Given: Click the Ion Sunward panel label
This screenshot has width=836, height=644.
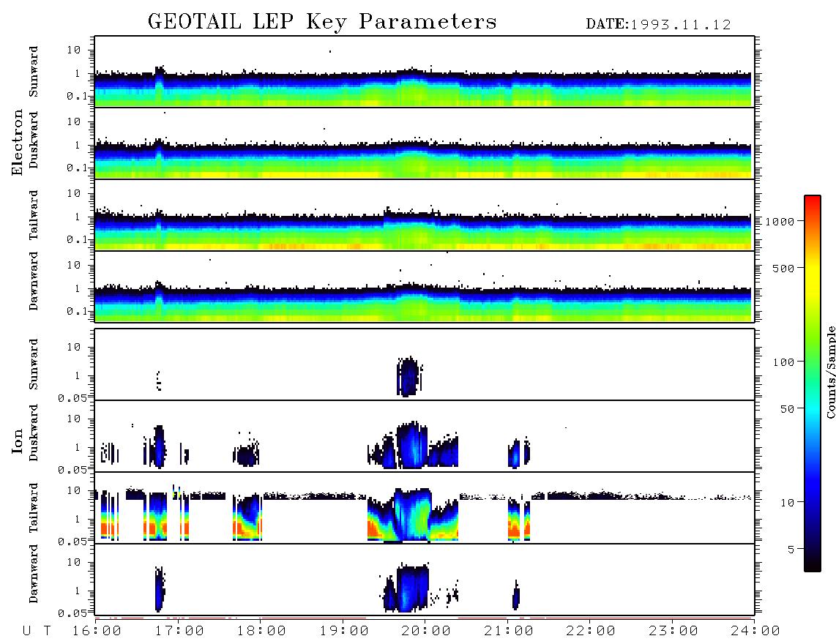Looking at the screenshot, I should coord(34,364).
